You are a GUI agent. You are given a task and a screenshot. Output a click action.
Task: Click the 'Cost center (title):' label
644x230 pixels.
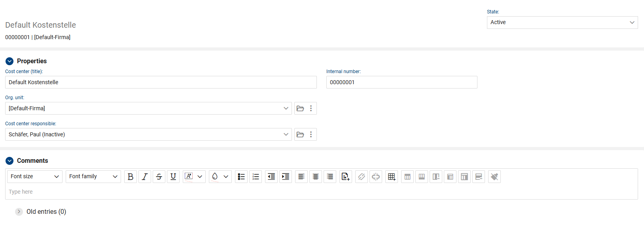24,72
